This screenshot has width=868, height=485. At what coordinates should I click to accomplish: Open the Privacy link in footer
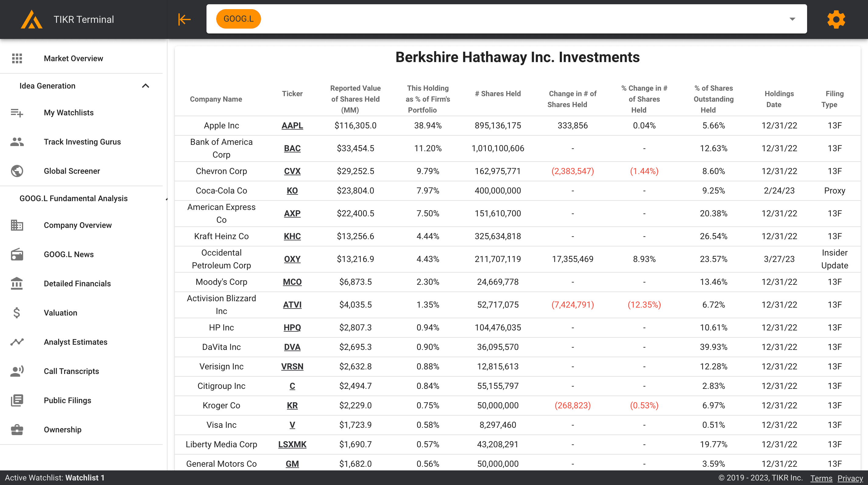point(850,478)
